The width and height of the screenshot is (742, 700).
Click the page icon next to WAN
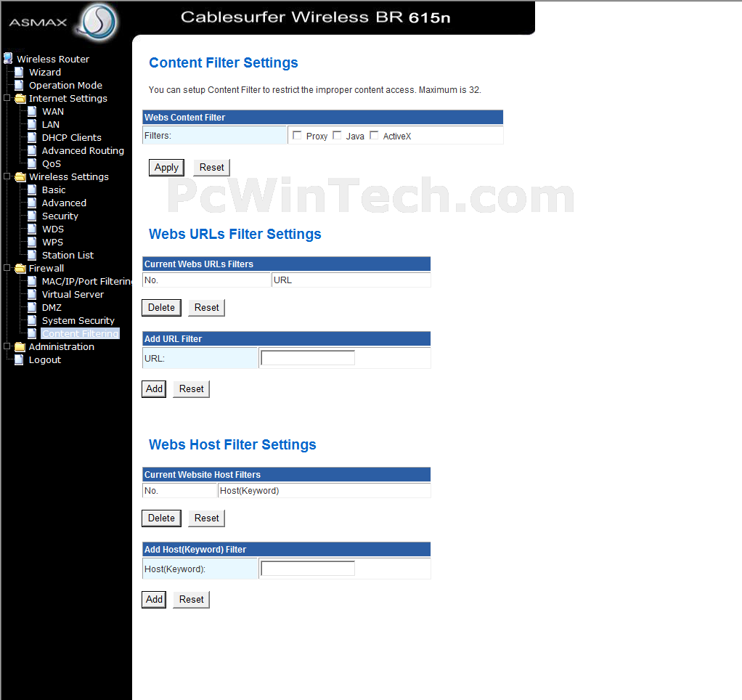(x=32, y=111)
